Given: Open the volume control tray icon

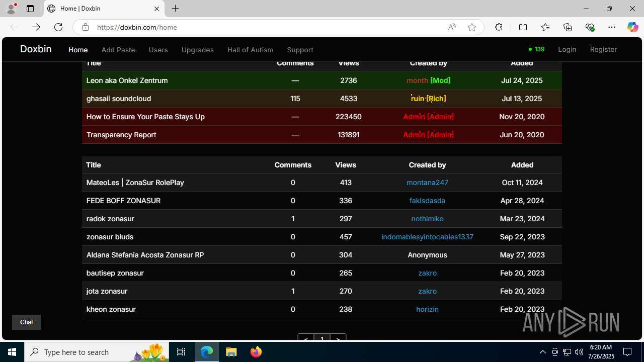Looking at the screenshot, I should [x=579, y=352].
